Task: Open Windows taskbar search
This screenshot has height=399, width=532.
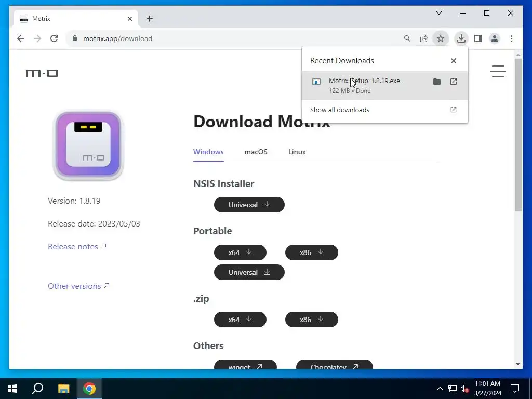Action: (x=37, y=389)
